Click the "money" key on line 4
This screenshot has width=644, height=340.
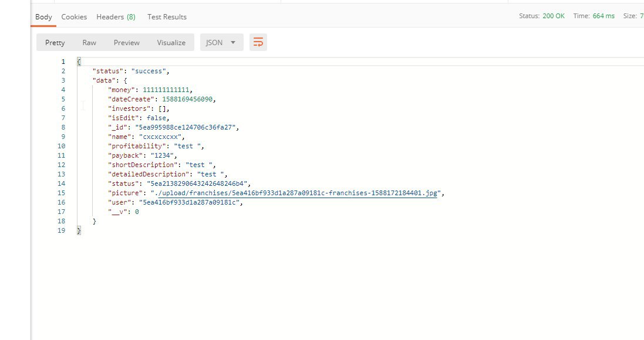(122, 90)
